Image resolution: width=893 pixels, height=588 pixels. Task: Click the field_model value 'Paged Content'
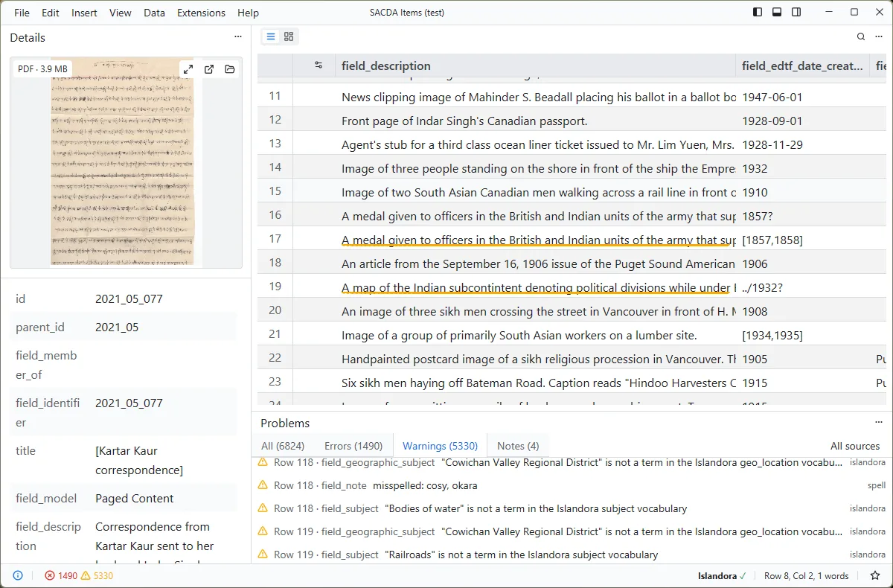(134, 499)
